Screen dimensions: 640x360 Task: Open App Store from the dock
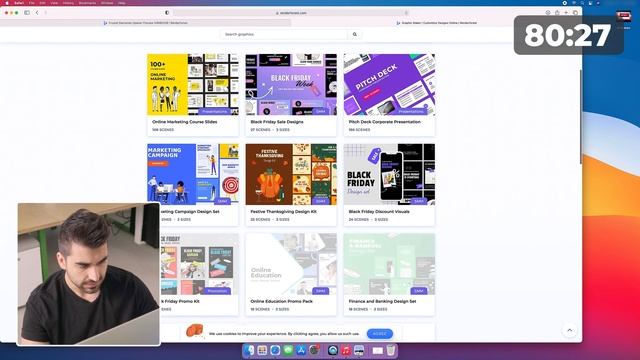point(301,350)
